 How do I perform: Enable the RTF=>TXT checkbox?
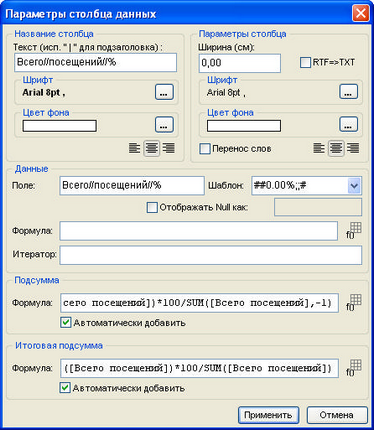[305, 63]
